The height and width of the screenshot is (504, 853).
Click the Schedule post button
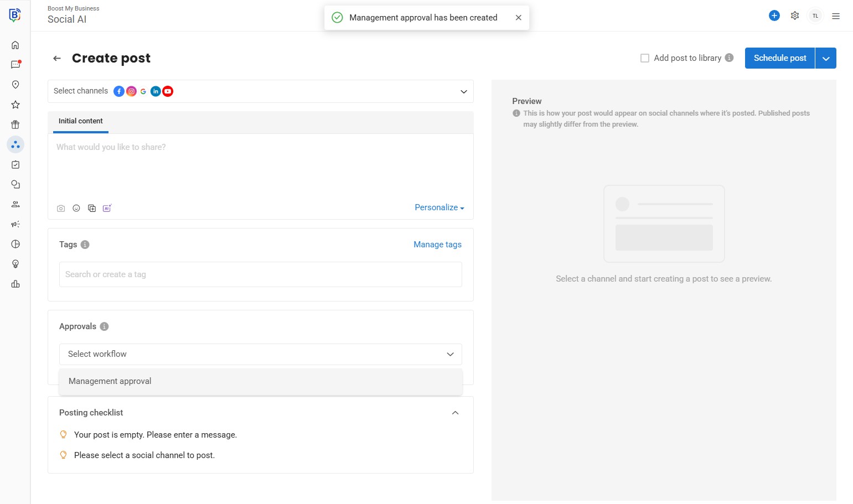779,58
